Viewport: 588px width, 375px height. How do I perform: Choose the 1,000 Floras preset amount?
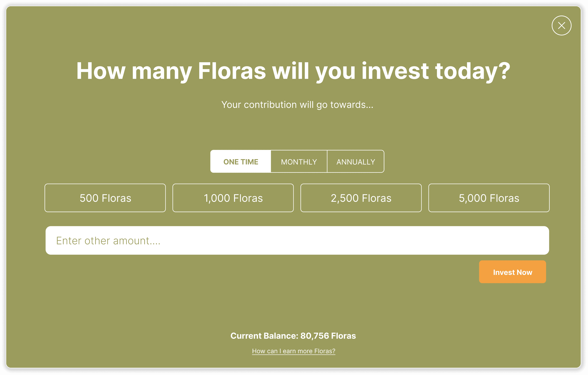(233, 198)
